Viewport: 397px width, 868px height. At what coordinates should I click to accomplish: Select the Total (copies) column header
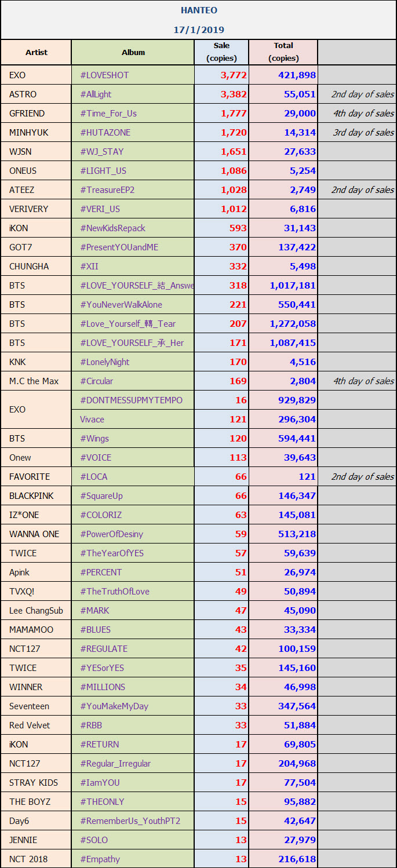[x=283, y=52]
